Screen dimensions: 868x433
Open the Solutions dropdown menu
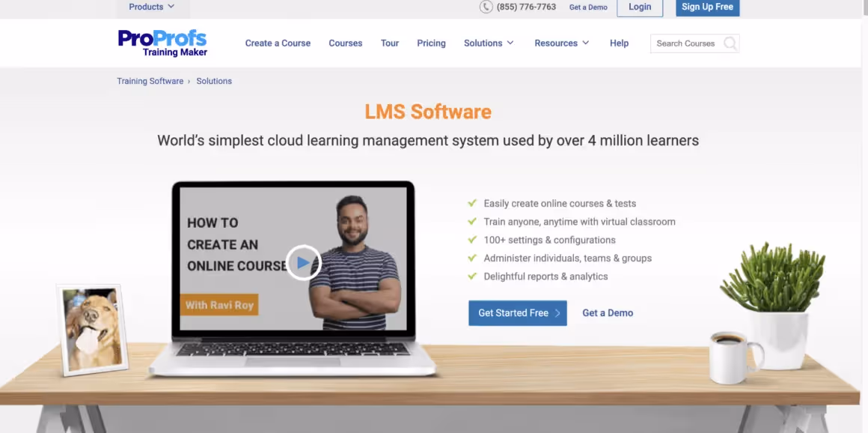click(489, 43)
